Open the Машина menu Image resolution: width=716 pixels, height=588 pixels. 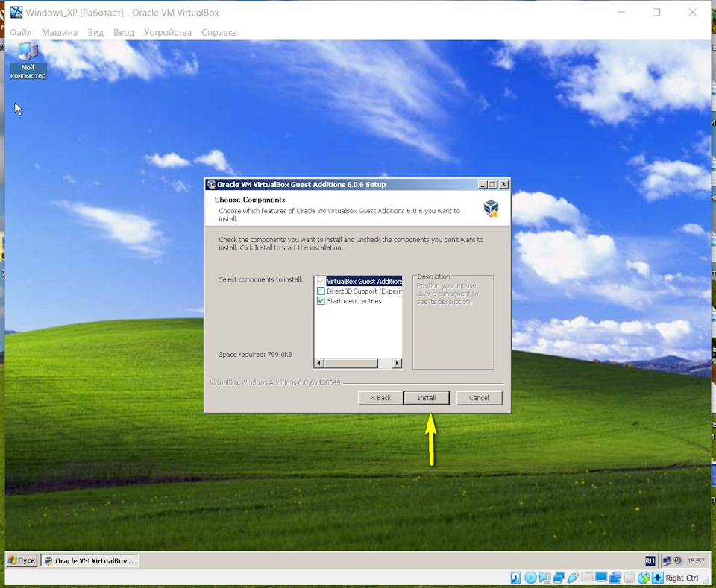tap(60, 32)
